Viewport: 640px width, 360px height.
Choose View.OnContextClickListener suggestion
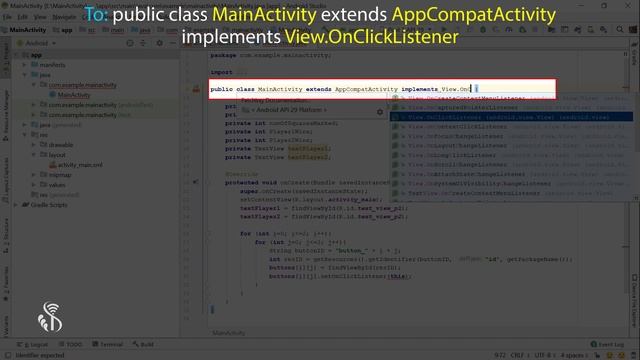[511, 127]
